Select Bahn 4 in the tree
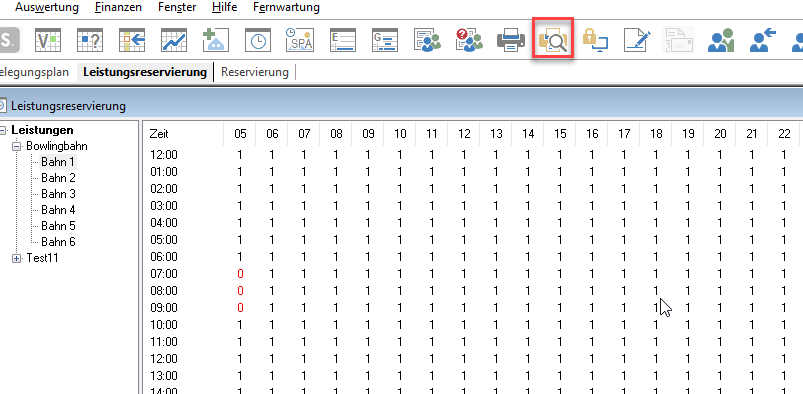The width and height of the screenshot is (803, 394). point(58,210)
